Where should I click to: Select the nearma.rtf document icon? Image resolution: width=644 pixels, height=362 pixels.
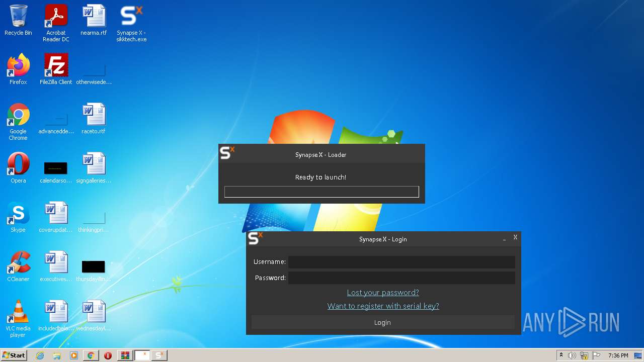(x=94, y=20)
